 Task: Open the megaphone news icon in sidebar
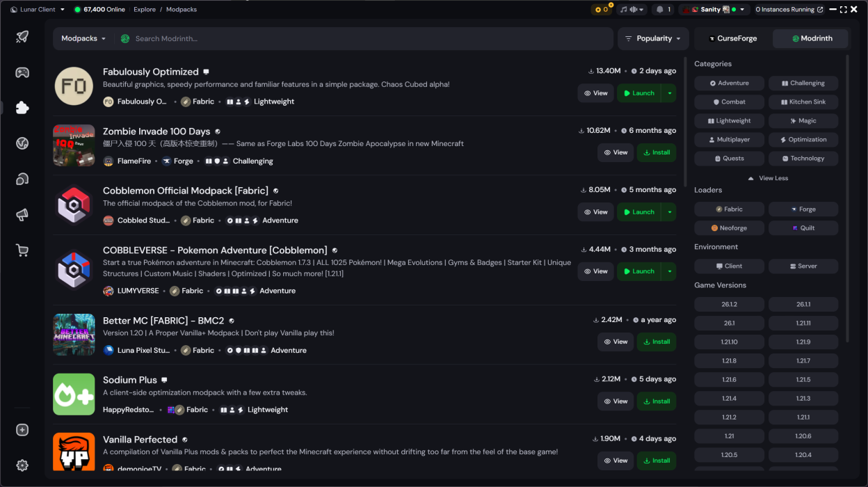coord(22,215)
